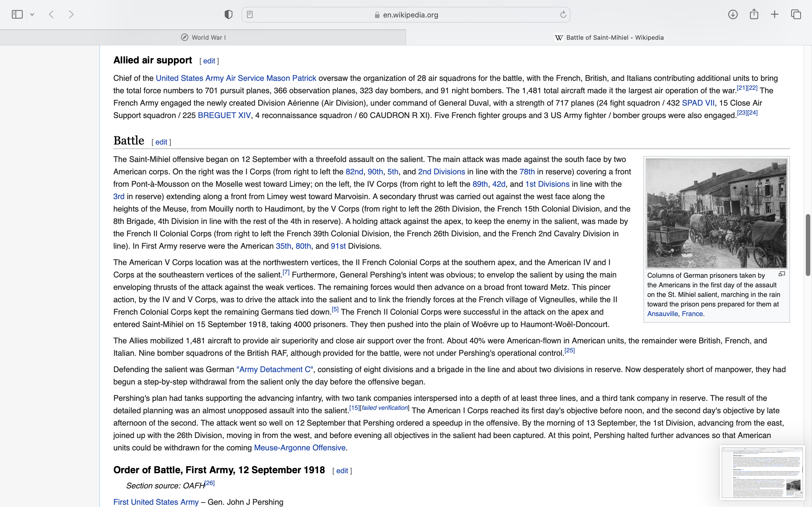Open the screenshot preview thumbnail
812x507 pixels.
762,472
